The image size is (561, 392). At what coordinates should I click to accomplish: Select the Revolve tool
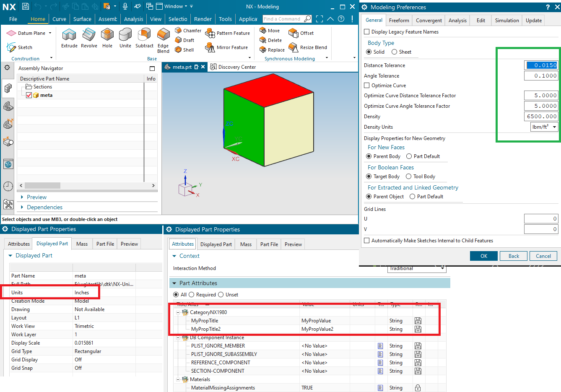(x=89, y=38)
